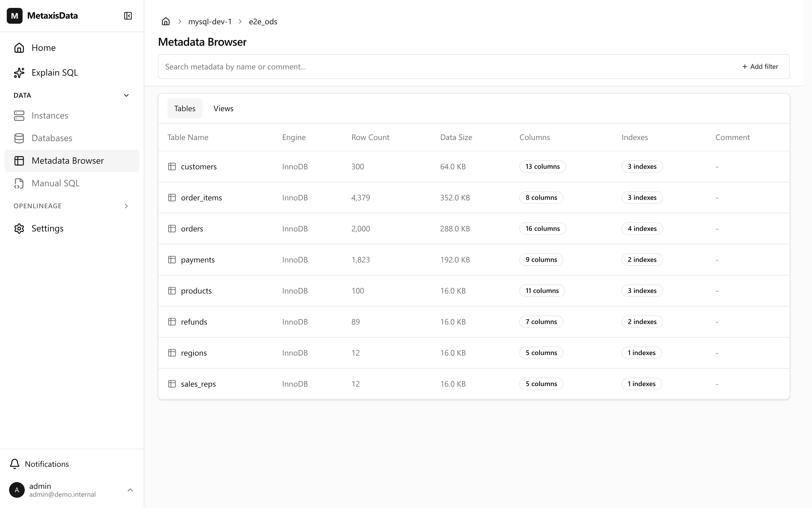812x508 pixels.
Task: Click the 11 columns badge
Action: pyautogui.click(x=542, y=291)
